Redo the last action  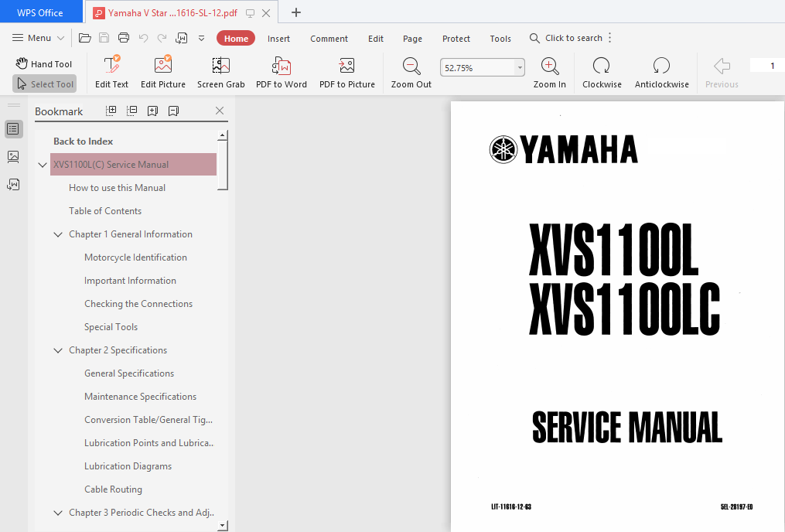(x=162, y=38)
